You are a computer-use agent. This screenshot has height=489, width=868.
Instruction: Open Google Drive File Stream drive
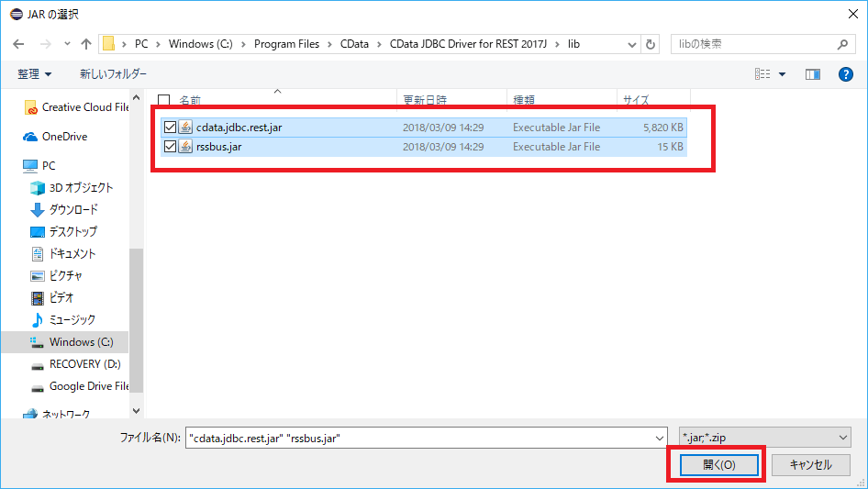pos(79,386)
